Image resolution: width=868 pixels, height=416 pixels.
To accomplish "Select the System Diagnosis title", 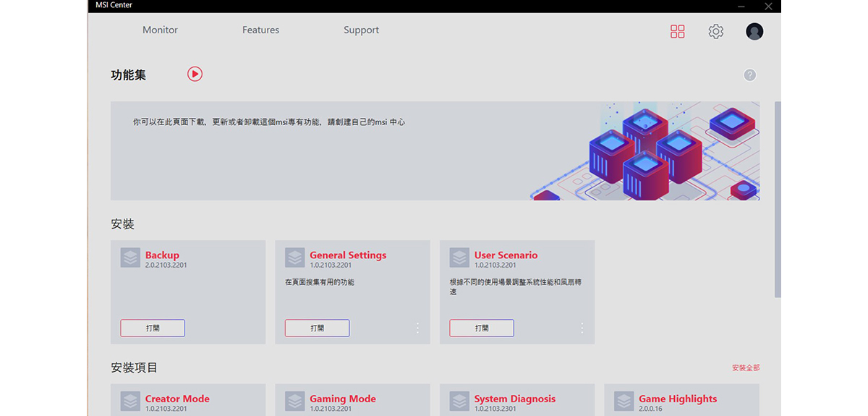I will point(515,399).
